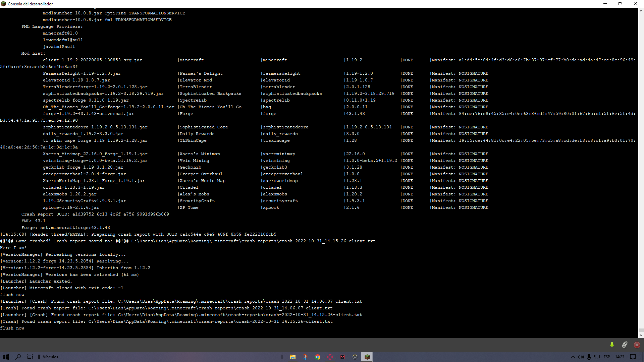Click the 'xaerominimap' mod ID
Screen dimensions: 644x362
coord(279,154)
